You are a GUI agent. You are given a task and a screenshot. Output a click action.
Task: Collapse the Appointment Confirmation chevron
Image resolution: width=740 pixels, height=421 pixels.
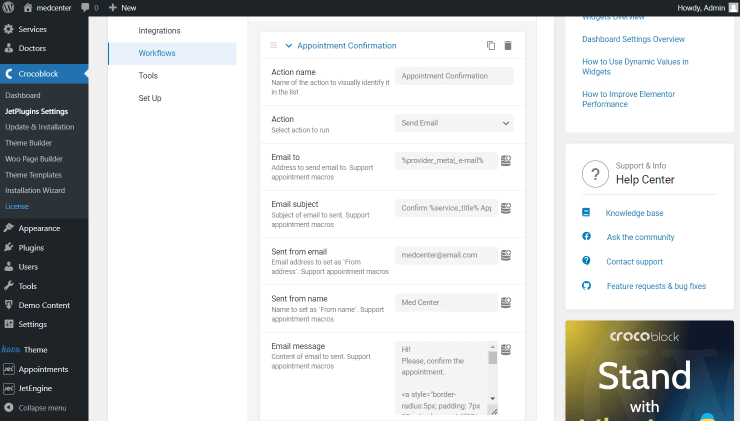pyautogui.click(x=289, y=46)
